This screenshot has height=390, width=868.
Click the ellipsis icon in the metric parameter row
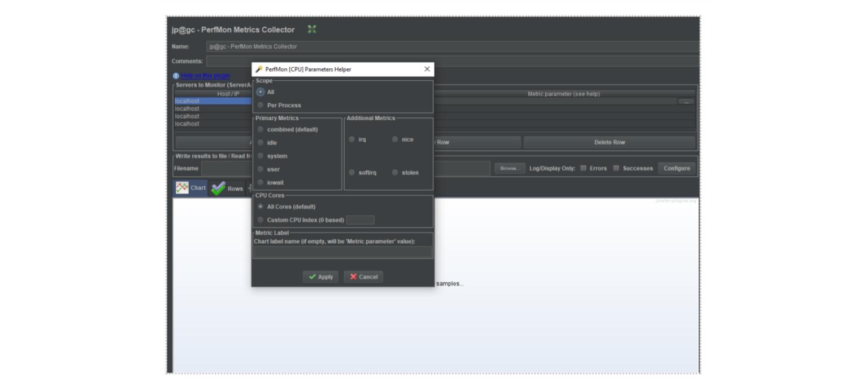(685, 101)
